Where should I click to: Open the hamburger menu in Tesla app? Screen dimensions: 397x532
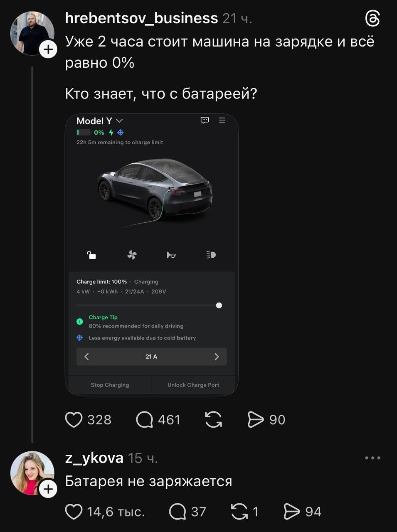coord(222,120)
